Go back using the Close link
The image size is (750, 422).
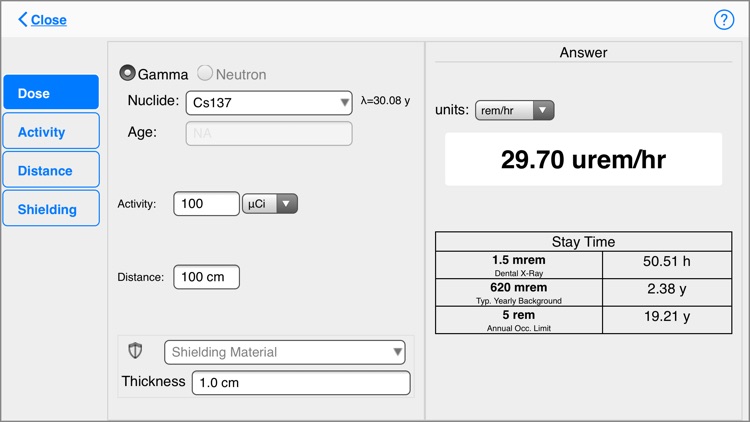pos(48,20)
